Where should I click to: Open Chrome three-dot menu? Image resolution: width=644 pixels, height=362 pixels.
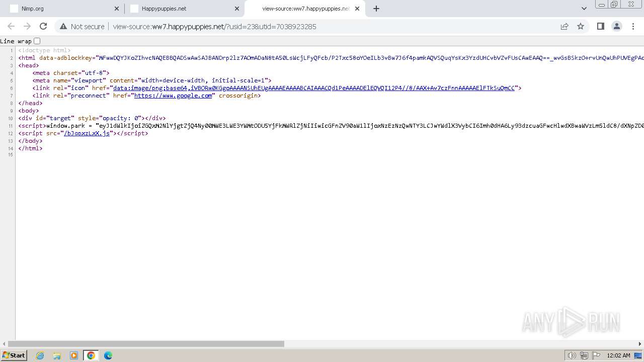633,26
